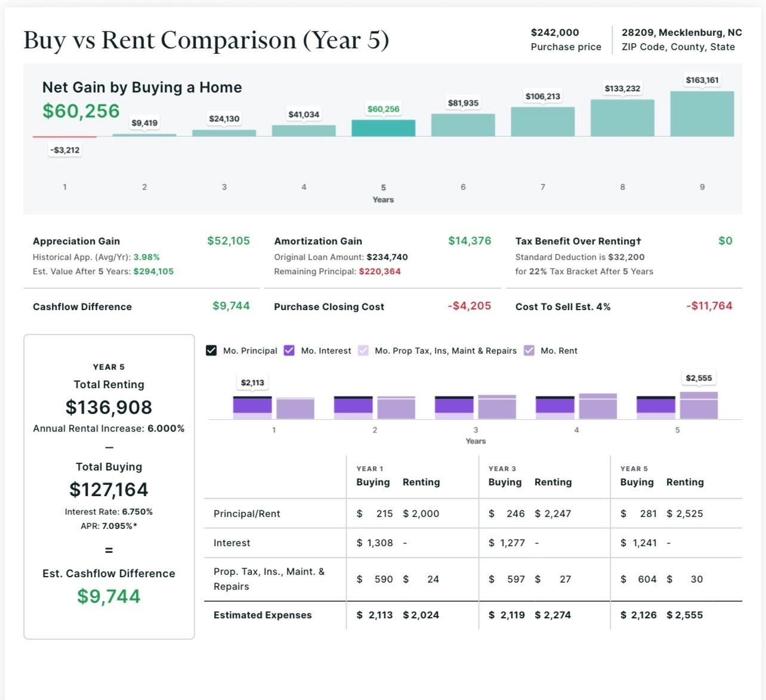The height and width of the screenshot is (700, 766).
Task: Select the year 9 bar labeled $163,161
Action: click(702, 114)
